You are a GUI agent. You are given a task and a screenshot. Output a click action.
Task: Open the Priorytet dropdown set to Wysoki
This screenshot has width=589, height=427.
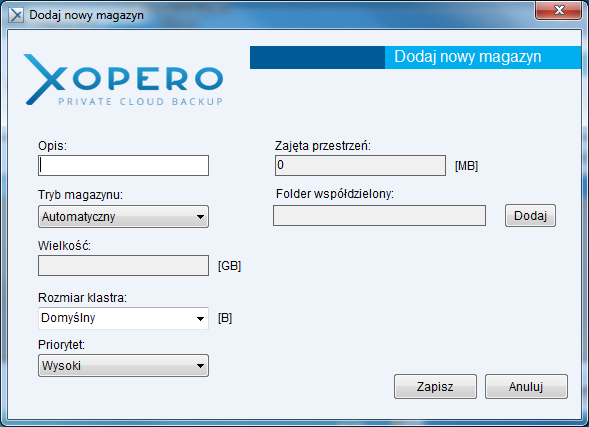pos(123,365)
